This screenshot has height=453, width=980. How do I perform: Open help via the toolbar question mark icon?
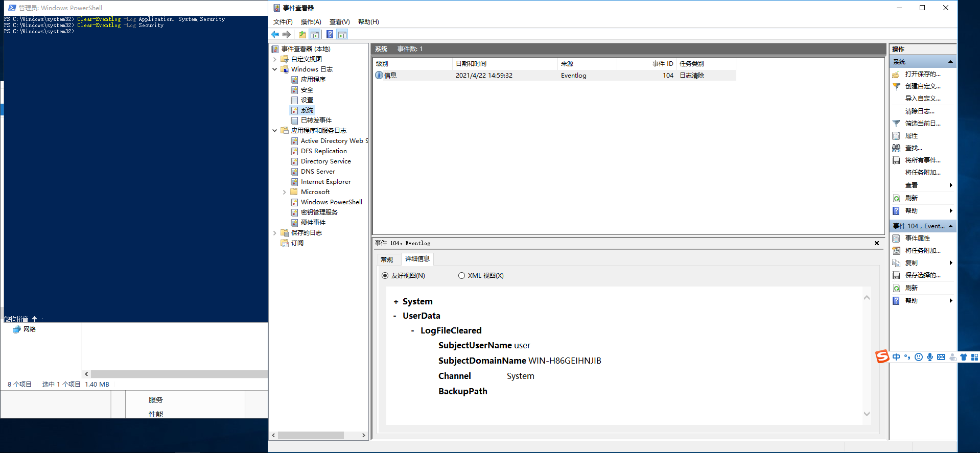pyautogui.click(x=330, y=34)
